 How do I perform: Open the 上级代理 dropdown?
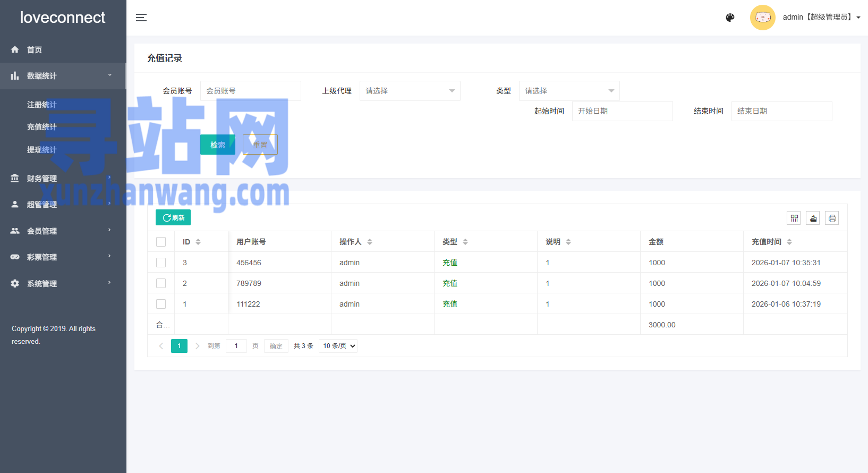pos(410,91)
